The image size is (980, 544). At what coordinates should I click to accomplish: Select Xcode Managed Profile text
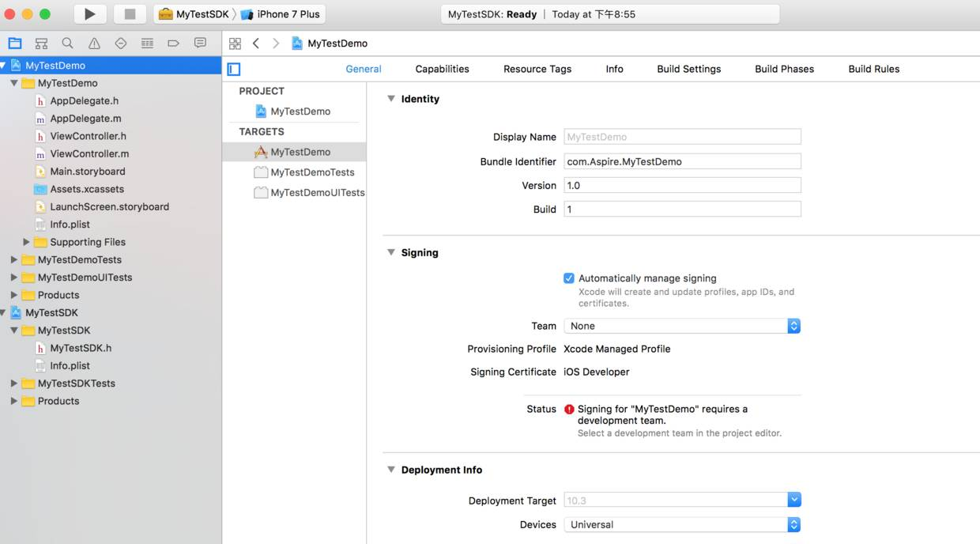[x=616, y=349]
